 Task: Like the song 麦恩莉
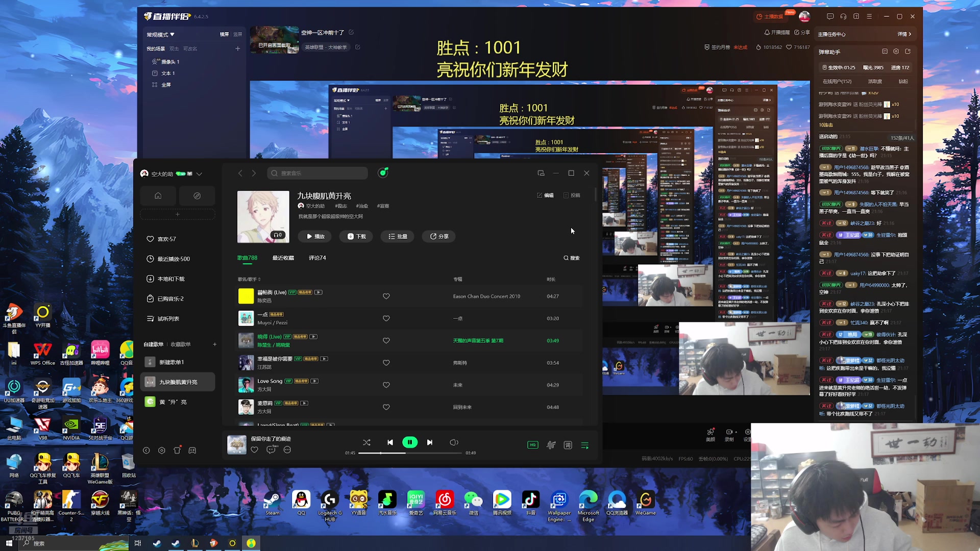386,407
